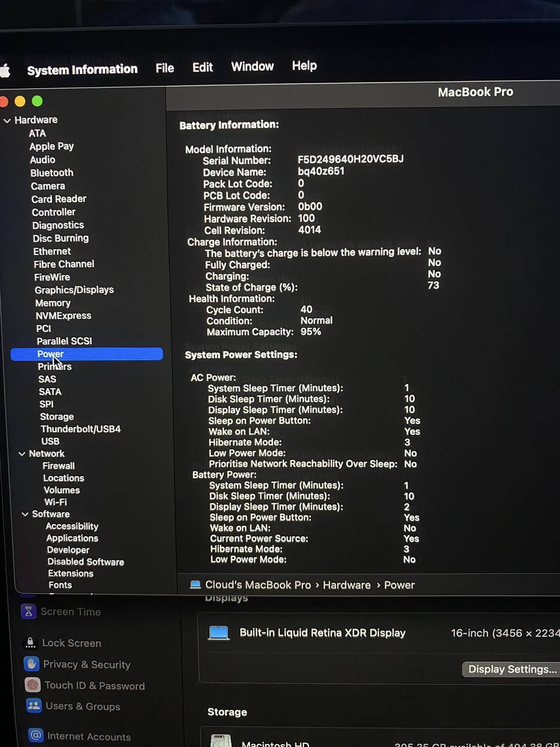
Task: Select ATA in the sidebar
Action: tap(37, 133)
